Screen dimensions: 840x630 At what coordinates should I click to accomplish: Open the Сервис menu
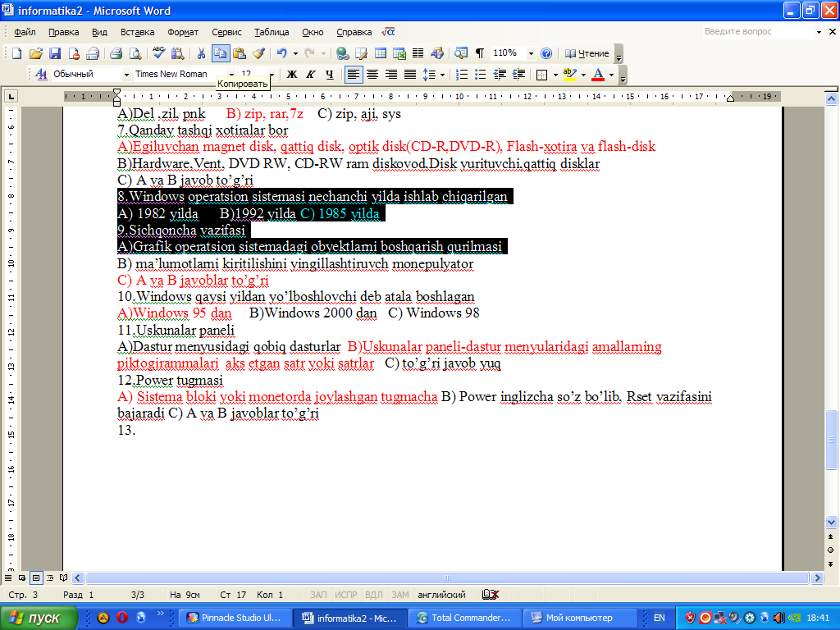[x=226, y=32]
